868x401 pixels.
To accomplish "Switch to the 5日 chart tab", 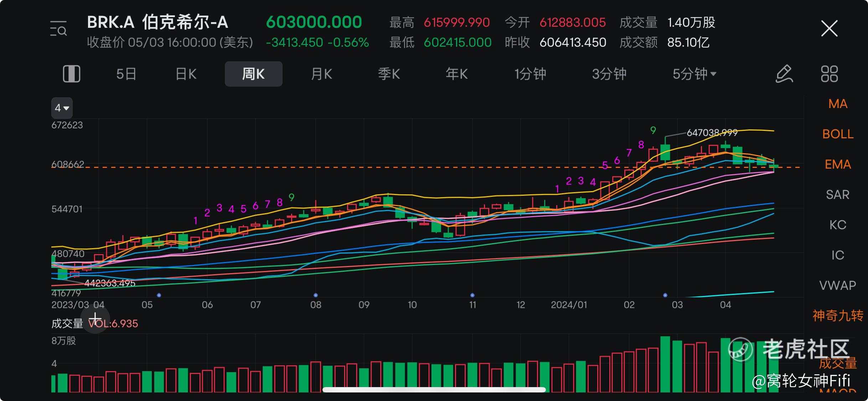I will (126, 74).
